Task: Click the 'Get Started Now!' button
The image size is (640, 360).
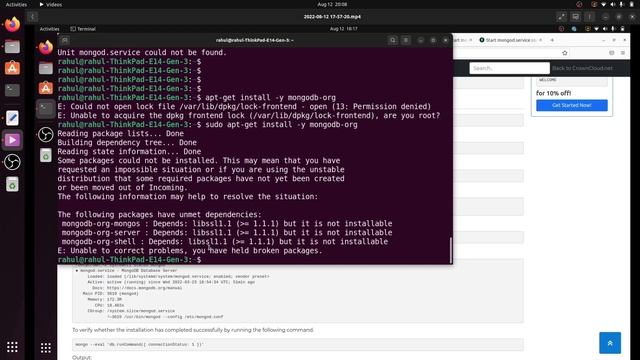Action: click(x=571, y=105)
